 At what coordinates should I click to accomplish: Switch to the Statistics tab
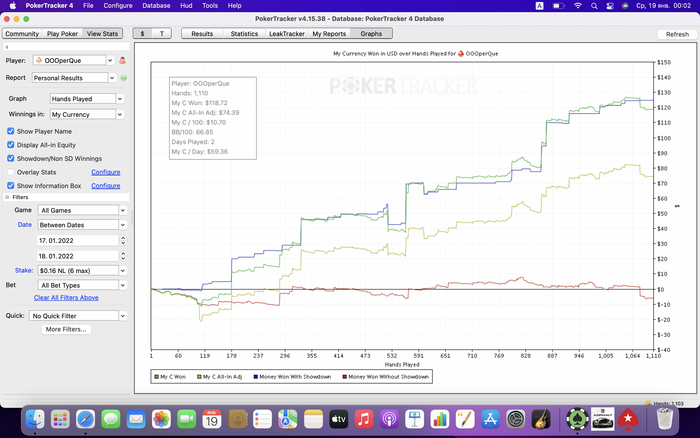[x=244, y=33]
